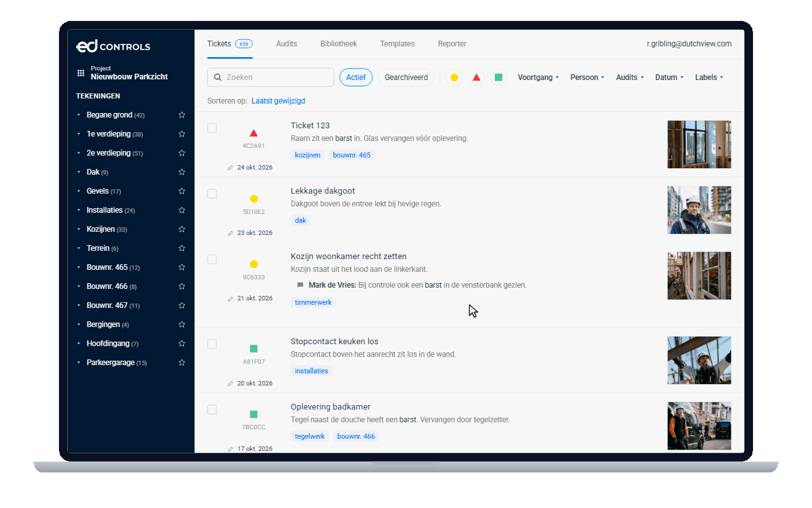Filter tickets by red triangle status

click(x=476, y=77)
